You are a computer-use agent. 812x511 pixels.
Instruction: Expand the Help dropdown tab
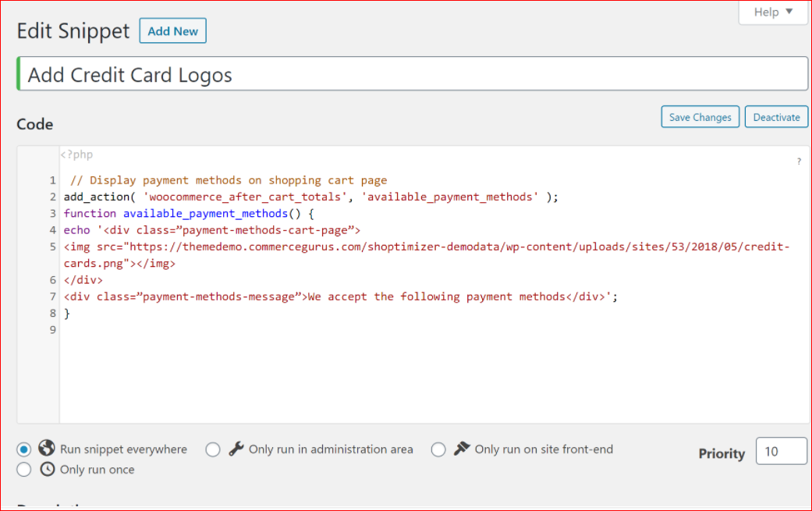pos(773,12)
